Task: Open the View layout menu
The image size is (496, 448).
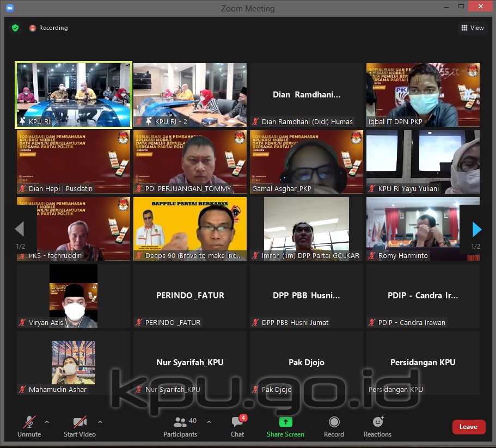Action: (x=472, y=28)
